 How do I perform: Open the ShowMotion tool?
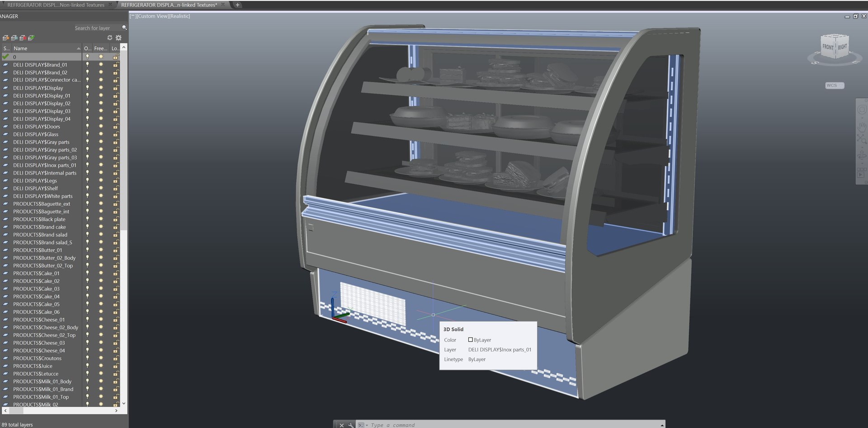click(862, 173)
